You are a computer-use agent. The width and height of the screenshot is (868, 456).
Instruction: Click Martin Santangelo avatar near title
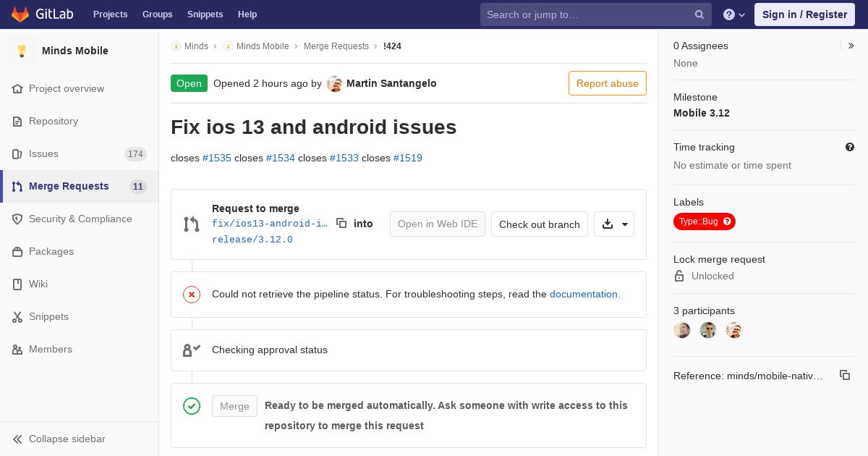click(334, 84)
